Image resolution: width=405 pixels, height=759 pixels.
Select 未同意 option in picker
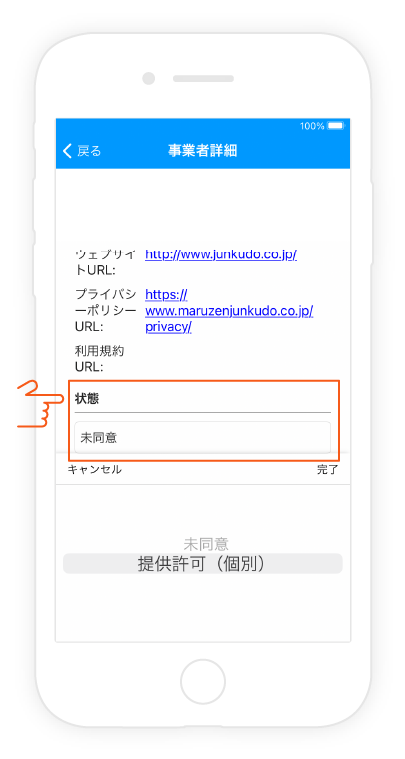coord(206,544)
